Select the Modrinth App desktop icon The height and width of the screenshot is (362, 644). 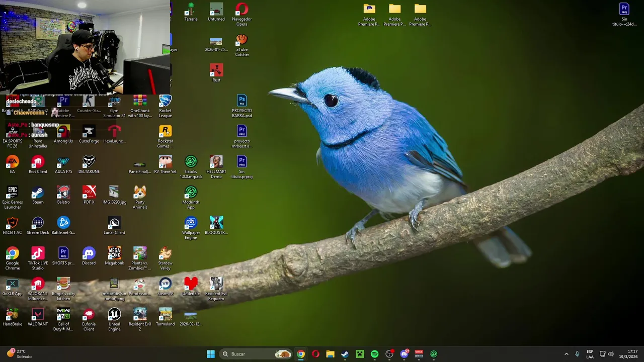[191, 198]
